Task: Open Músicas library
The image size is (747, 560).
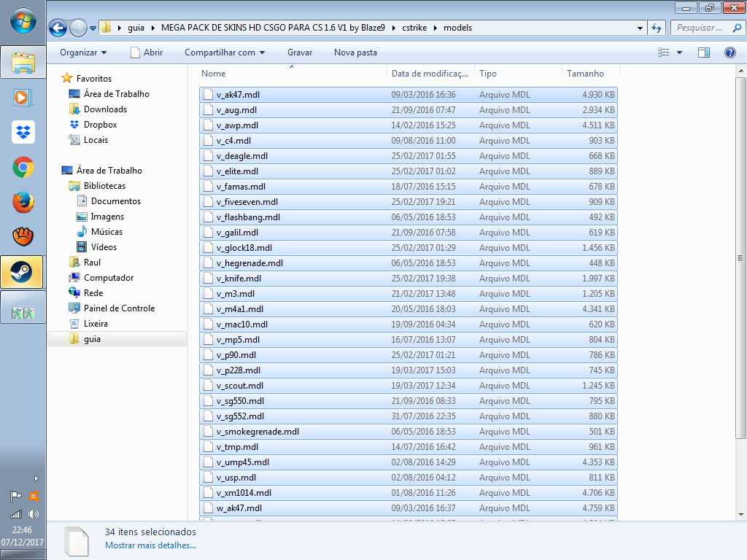Action: pos(107,231)
